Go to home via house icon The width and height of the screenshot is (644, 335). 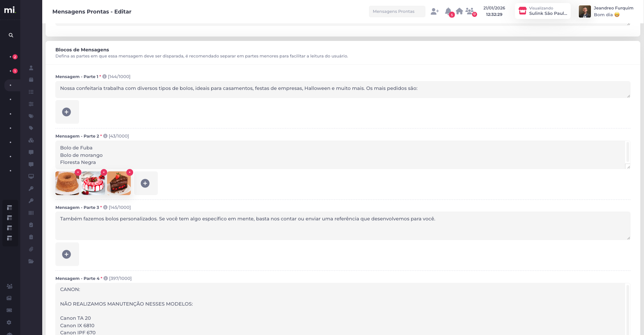pyautogui.click(x=459, y=11)
